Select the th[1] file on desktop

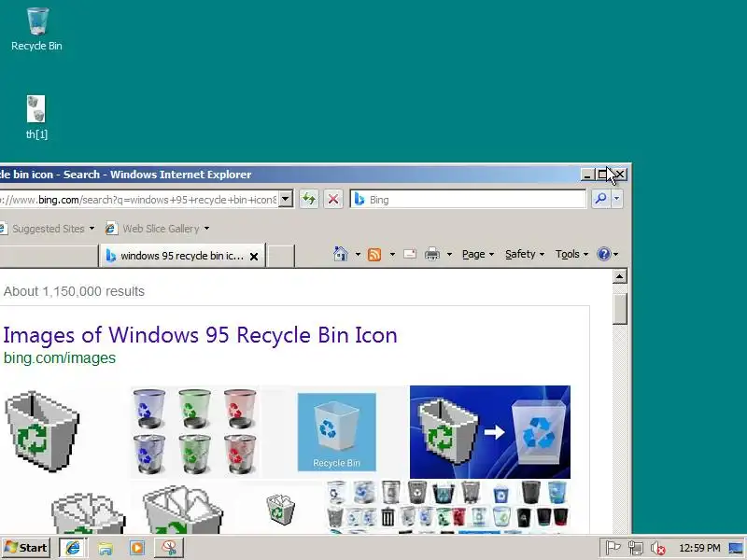pos(36,118)
